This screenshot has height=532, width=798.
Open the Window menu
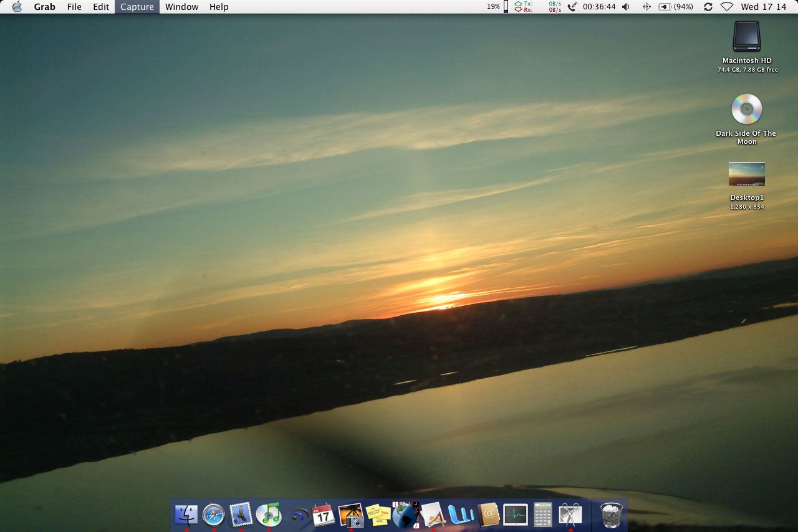pyautogui.click(x=182, y=7)
